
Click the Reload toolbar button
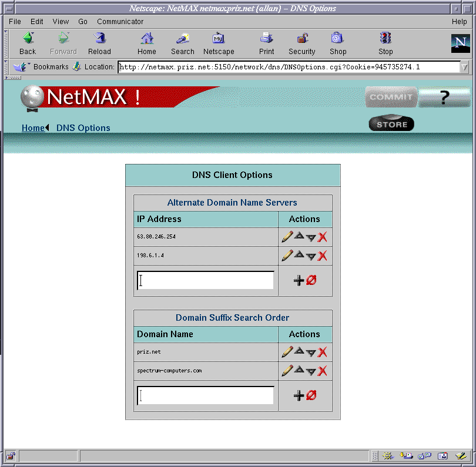pyautogui.click(x=99, y=43)
